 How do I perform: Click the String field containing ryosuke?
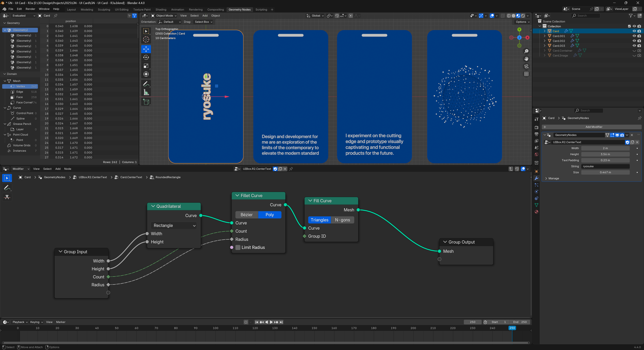pyautogui.click(x=605, y=166)
